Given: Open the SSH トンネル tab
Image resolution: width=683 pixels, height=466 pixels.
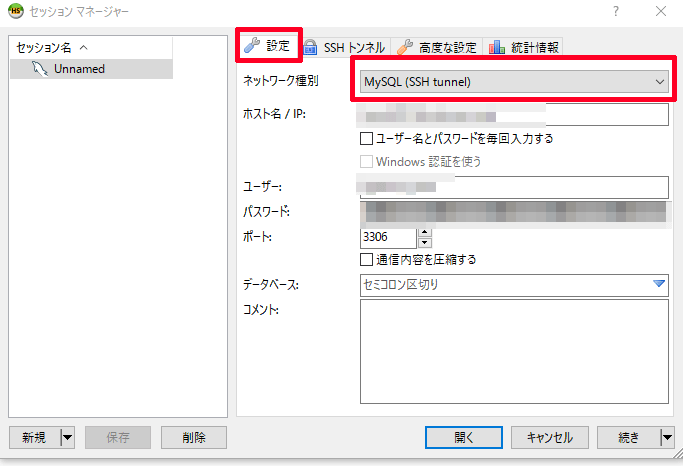Looking at the screenshot, I should coord(345,47).
